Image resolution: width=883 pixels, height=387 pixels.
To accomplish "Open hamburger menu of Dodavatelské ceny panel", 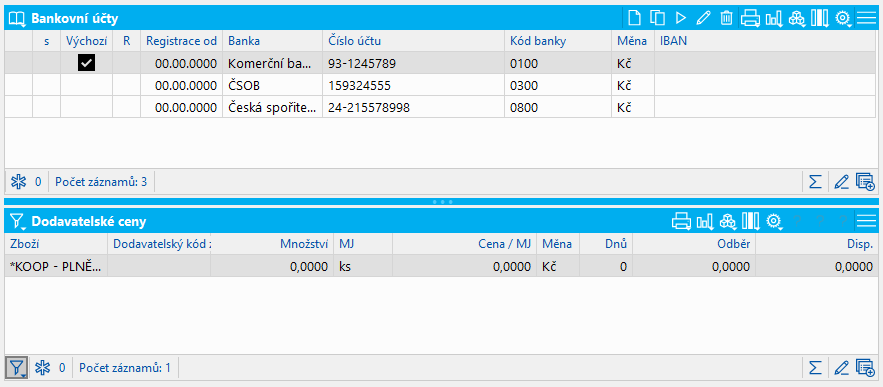I will pos(866,221).
